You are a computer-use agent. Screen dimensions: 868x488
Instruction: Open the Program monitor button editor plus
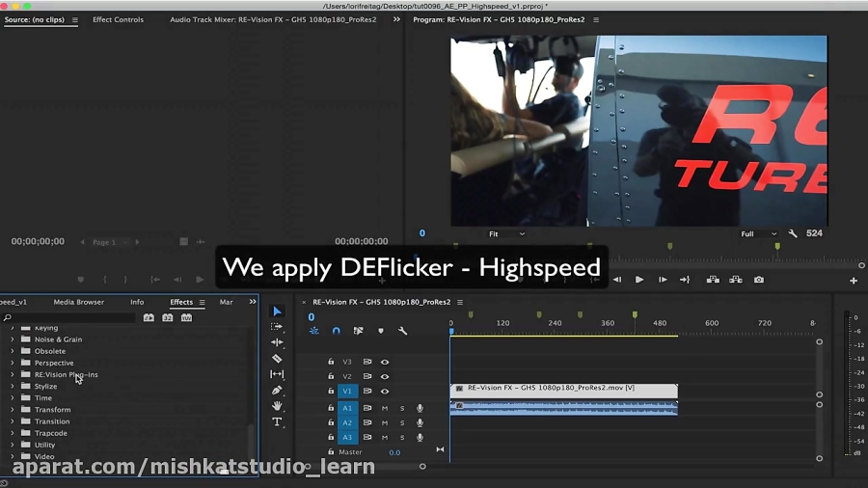854,281
